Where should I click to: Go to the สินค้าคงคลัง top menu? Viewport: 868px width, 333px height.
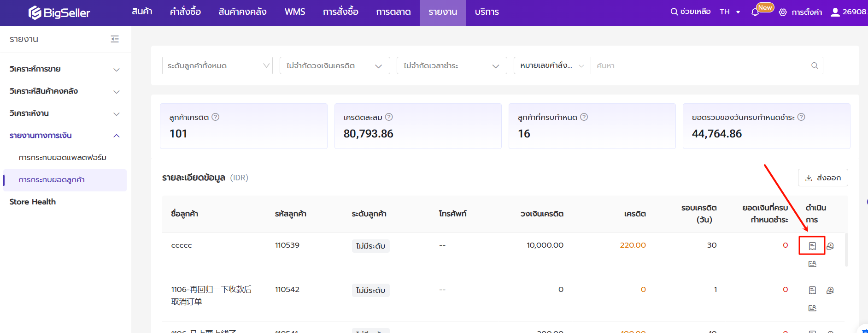242,12
